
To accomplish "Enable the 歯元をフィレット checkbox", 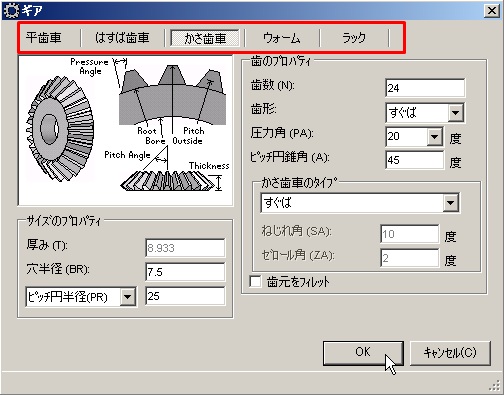I will [256, 282].
